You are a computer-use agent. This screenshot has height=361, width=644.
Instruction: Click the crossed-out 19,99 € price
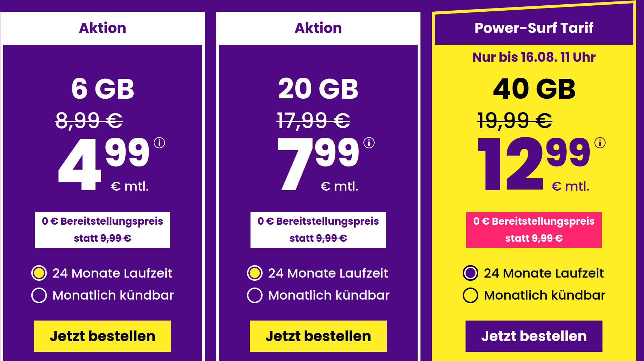coord(515,120)
